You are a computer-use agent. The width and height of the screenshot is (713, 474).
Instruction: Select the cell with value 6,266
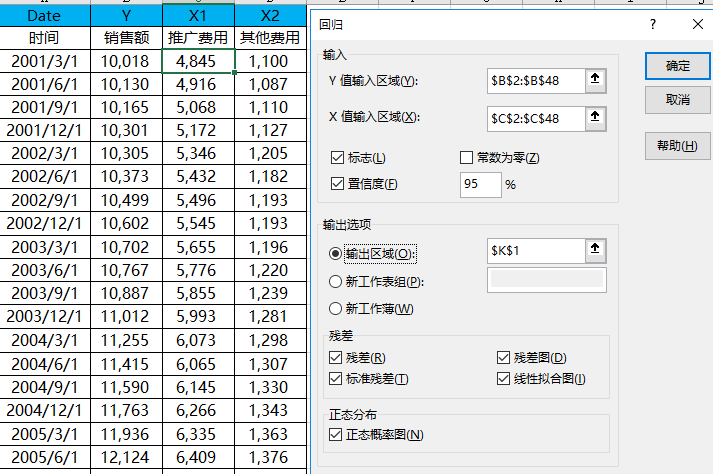coord(198,410)
